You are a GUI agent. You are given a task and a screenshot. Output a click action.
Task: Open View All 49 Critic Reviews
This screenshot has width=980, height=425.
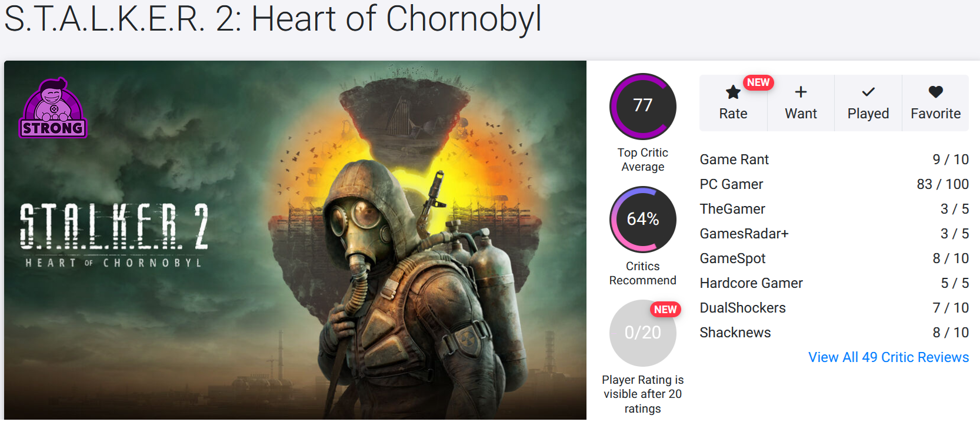click(x=888, y=357)
